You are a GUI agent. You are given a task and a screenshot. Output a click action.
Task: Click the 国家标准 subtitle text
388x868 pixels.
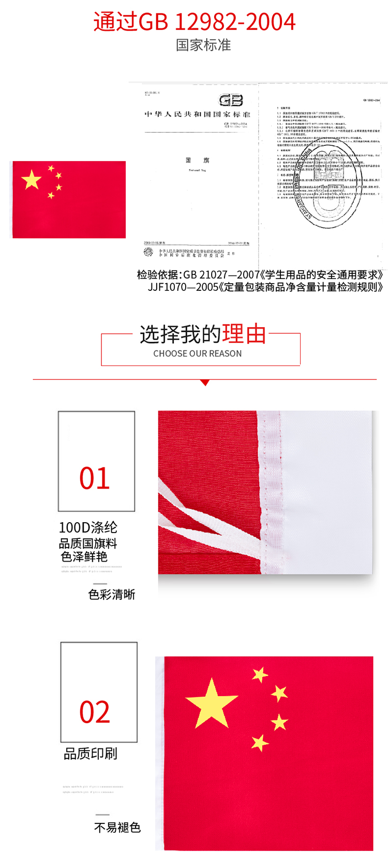[x=203, y=45]
